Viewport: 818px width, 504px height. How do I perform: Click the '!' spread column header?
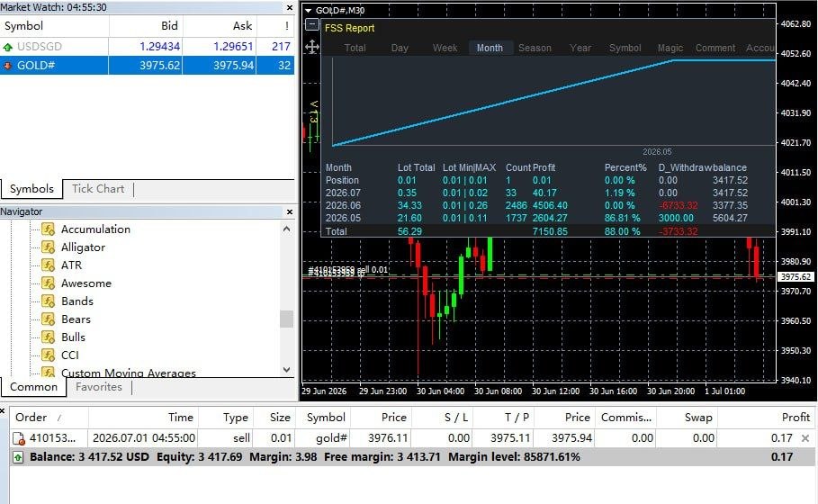tap(275, 26)
